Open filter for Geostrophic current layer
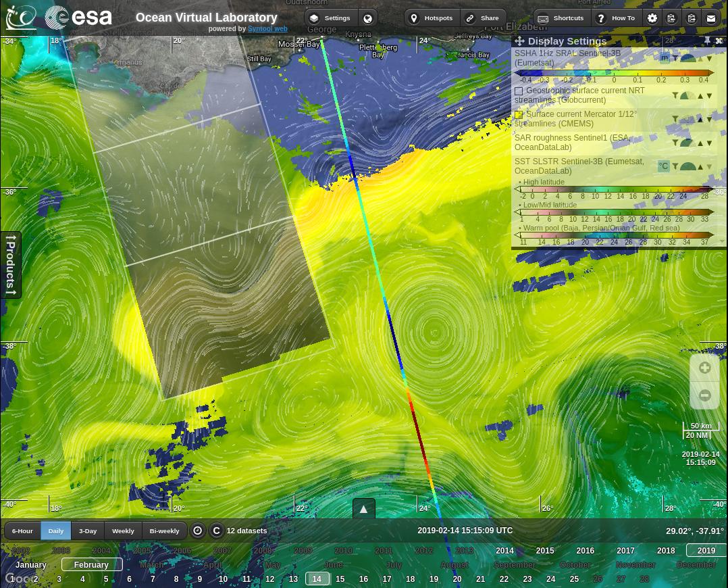The width and height of the screenshot is (728, 588). tap(675, 96)
